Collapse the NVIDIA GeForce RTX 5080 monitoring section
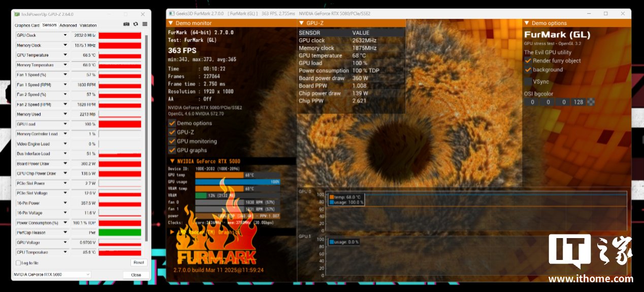Image resolution: width=644 pixels, height=292 pixels. [172, 161]
